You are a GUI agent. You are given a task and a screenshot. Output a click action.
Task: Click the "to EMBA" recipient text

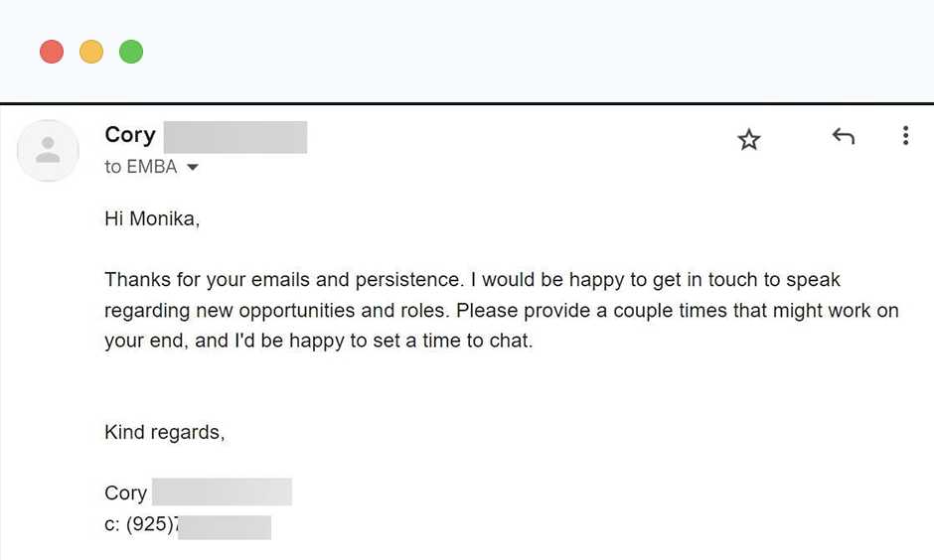140,167
